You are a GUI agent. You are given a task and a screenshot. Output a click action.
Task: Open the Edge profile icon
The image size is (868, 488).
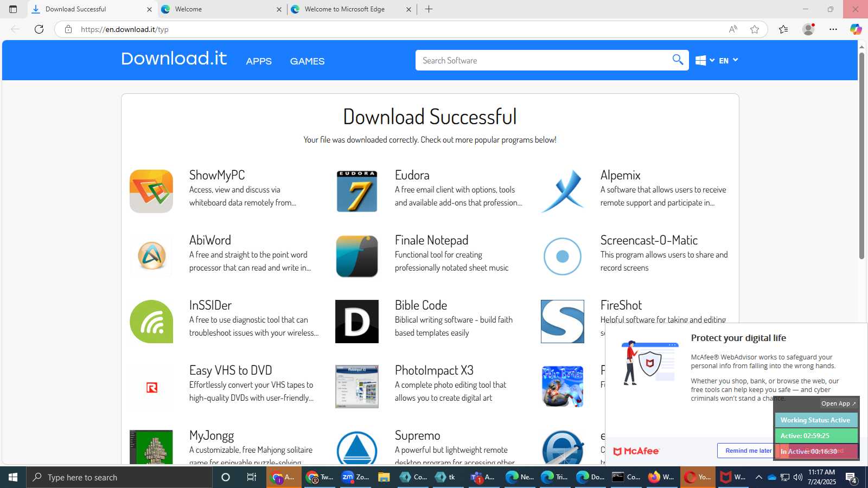(x=808, y=29)
